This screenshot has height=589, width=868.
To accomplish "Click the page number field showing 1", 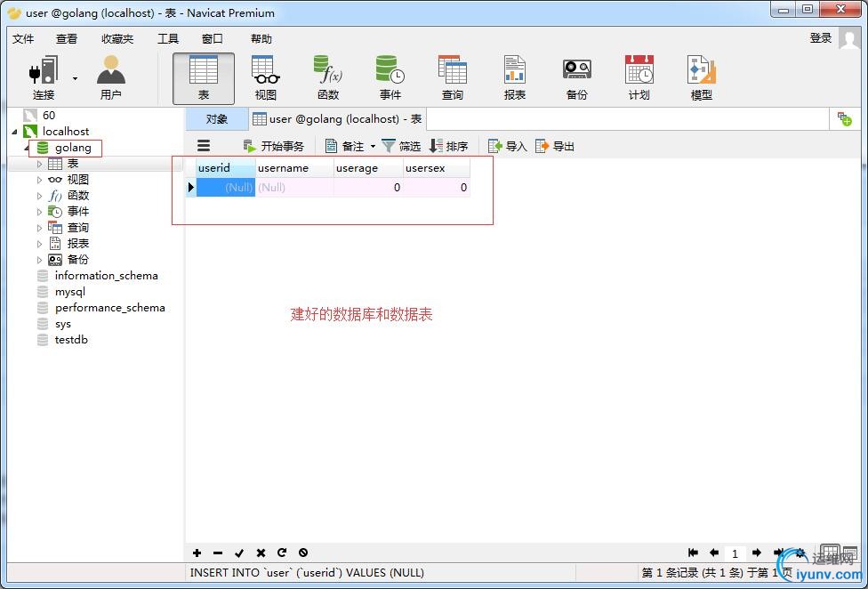I will 735,553.
